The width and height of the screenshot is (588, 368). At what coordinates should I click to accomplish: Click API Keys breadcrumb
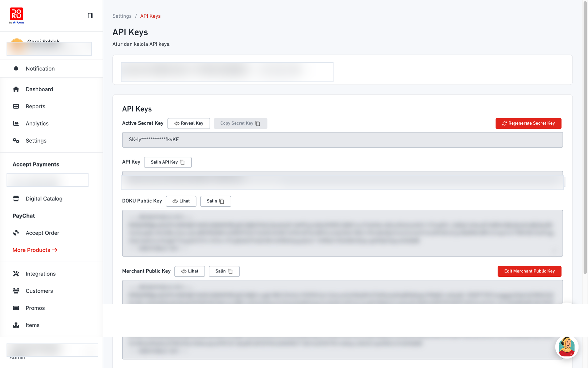[x=150, y=16]
